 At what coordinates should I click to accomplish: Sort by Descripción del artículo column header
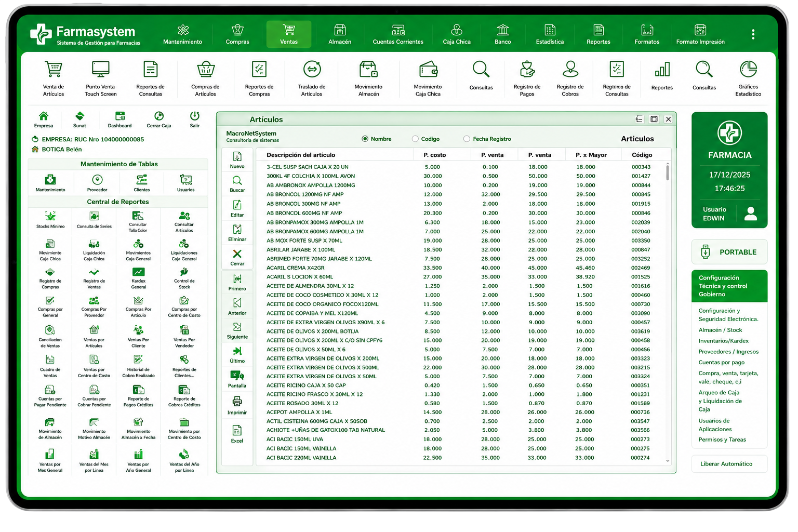[301, 155]
